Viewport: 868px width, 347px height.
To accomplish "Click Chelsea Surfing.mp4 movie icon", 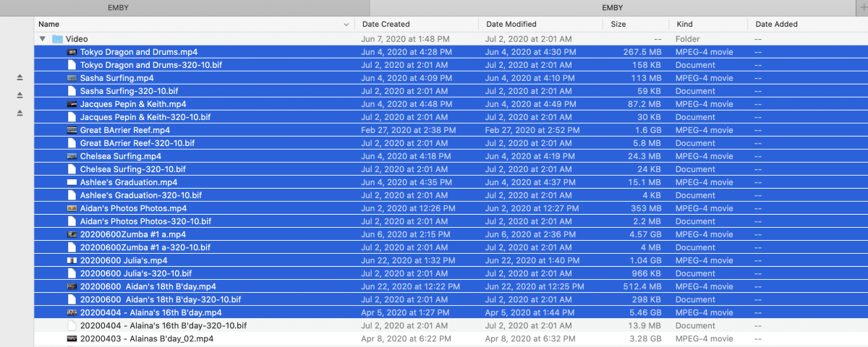I will (72, 156).
